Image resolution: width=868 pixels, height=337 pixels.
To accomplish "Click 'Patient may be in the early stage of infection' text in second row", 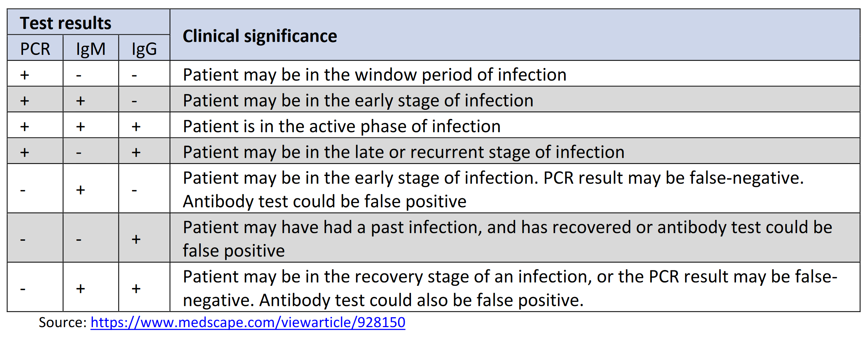I will 358,100.
